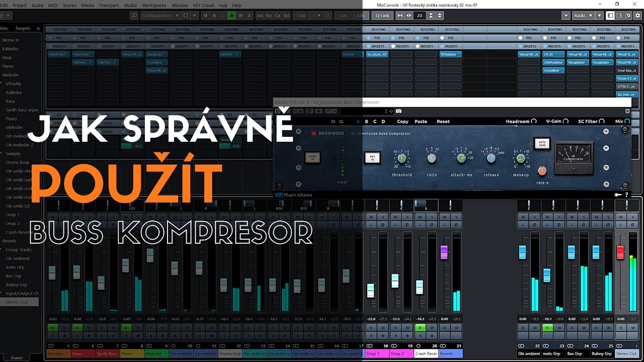Toggle monitor speaker icon on Drop 1
Screen dimensions: 644x362
[370, 335]
